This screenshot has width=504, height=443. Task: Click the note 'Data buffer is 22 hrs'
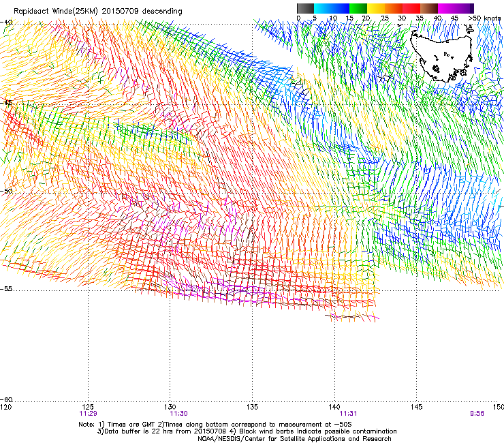138,431
